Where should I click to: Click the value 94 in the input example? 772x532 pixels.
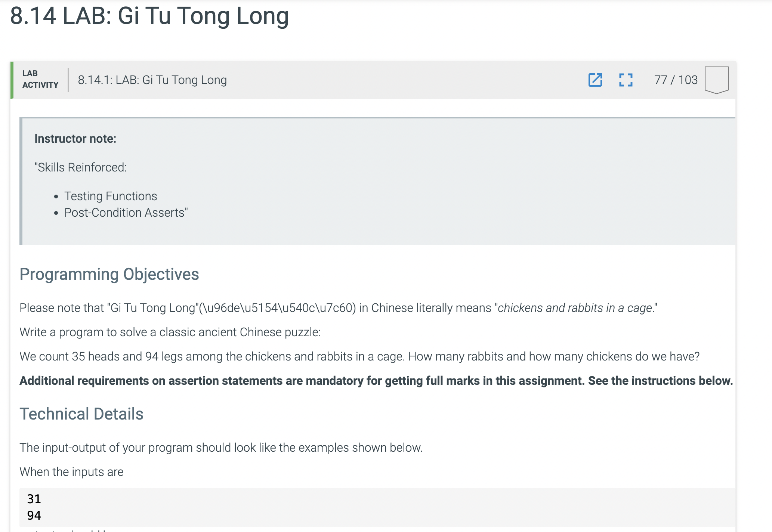[34, 515]
